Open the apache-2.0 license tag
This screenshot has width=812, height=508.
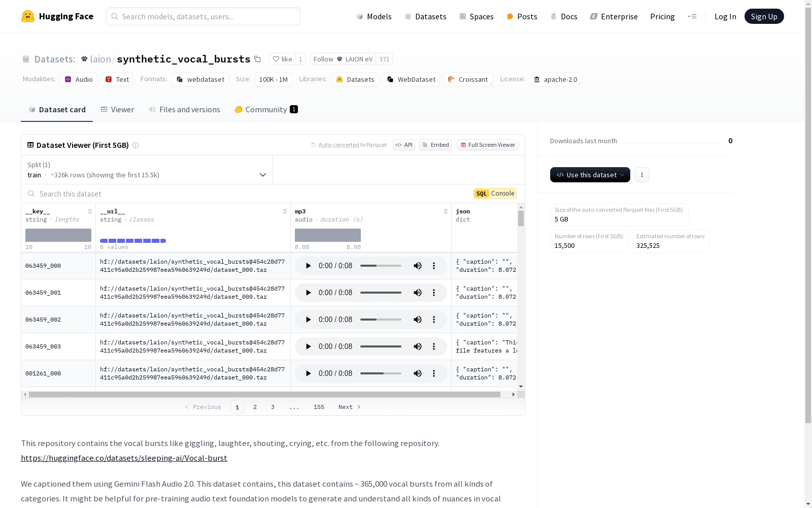(x=556, y=79)
